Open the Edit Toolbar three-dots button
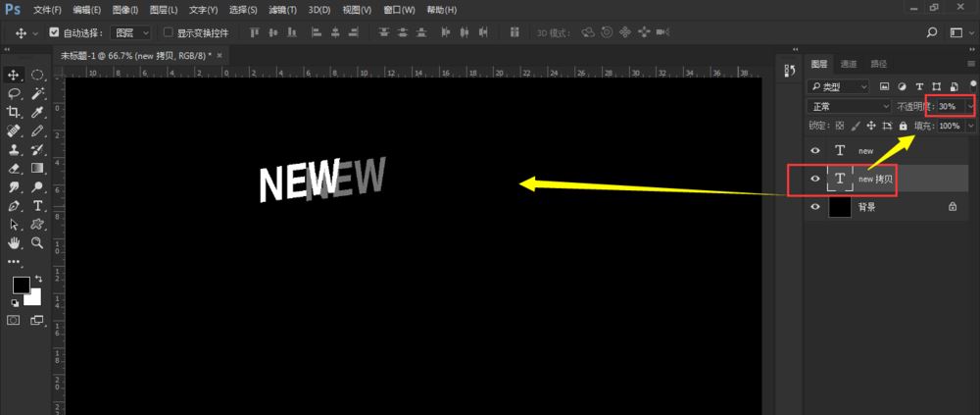 pyautogui.click(x=13, y=262)
